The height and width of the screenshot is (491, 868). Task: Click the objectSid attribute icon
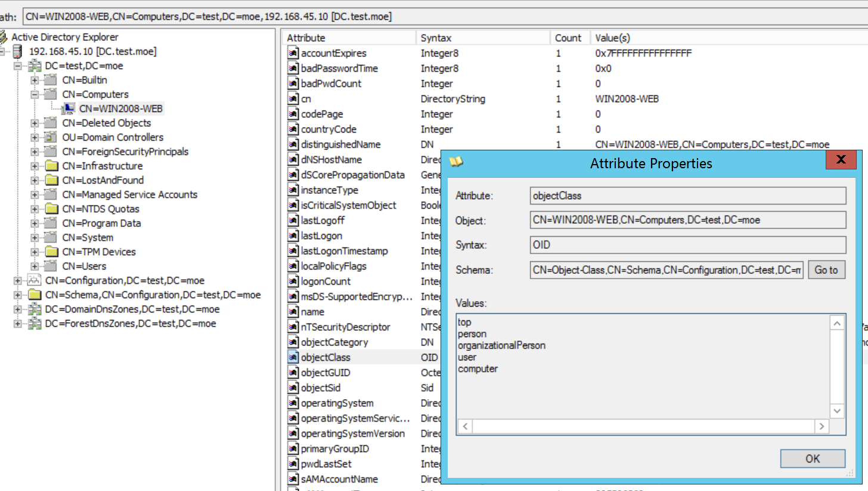pyautogui.click(x=293, y=388)
